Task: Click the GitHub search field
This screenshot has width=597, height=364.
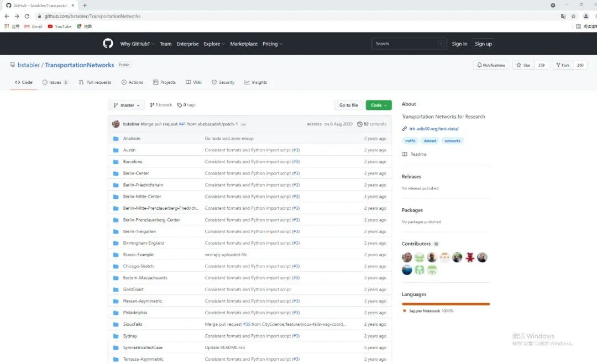Action: (409, 44)
